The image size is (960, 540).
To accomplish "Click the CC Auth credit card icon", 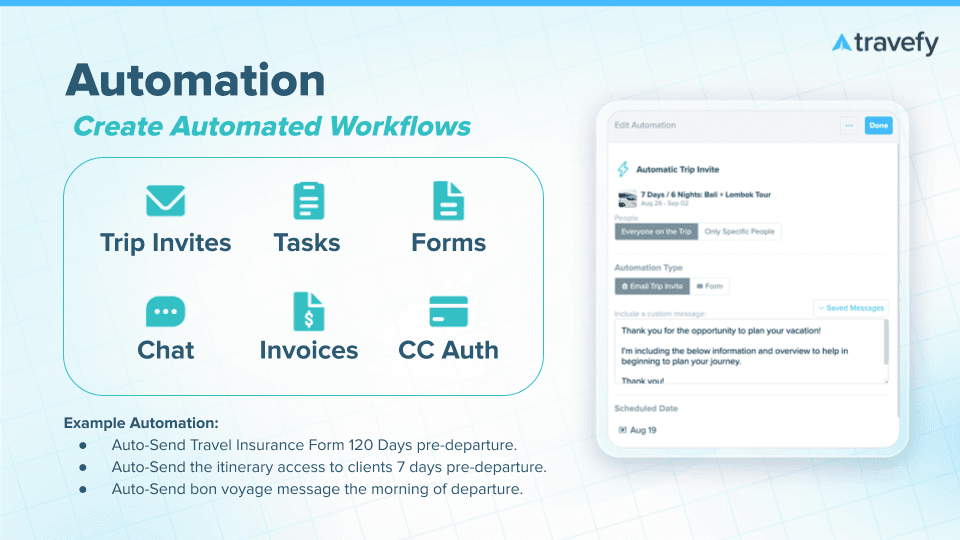I will coord(448,312).
